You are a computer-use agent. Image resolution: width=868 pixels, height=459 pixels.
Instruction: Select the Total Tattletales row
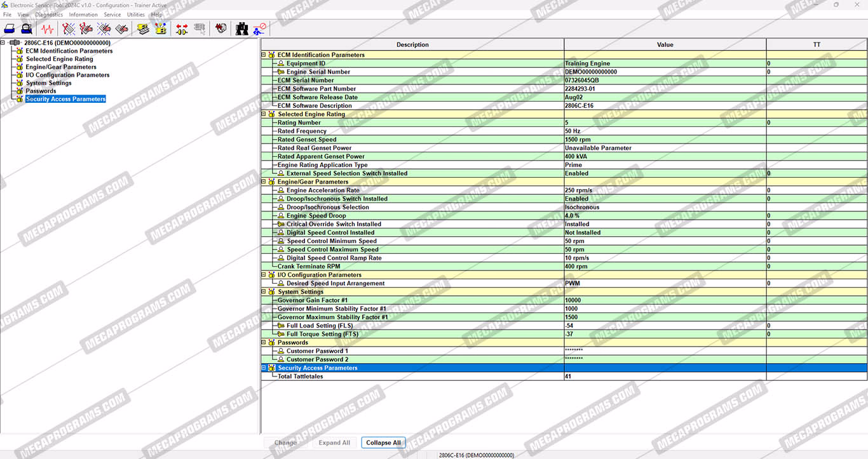[564, 376]
